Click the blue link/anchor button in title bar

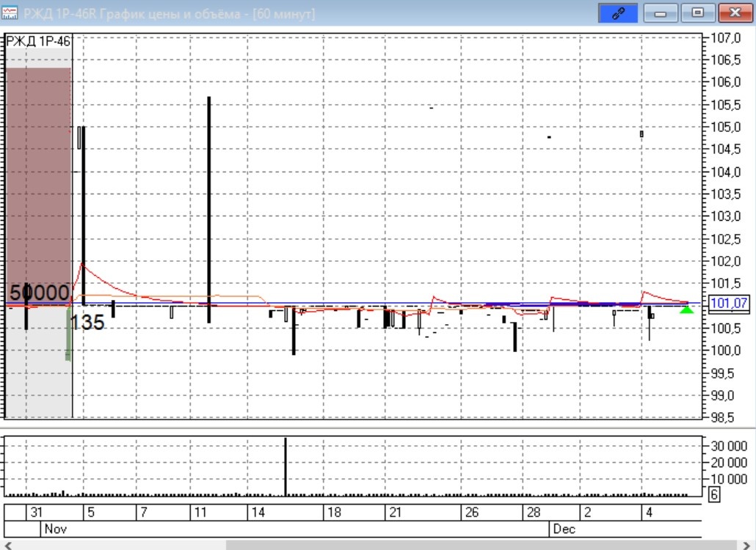click(x=617, y=13)
